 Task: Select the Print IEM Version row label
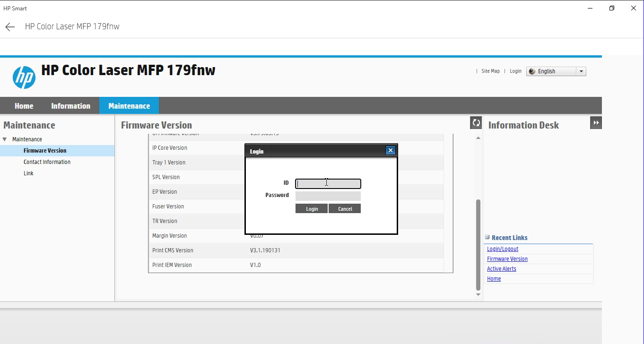point(172,265)
